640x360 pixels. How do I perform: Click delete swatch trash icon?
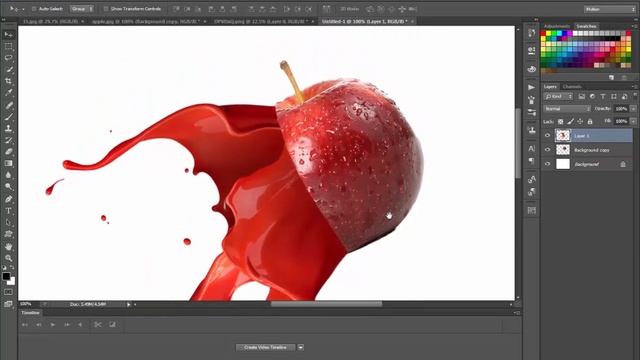(x=624, y=77)
